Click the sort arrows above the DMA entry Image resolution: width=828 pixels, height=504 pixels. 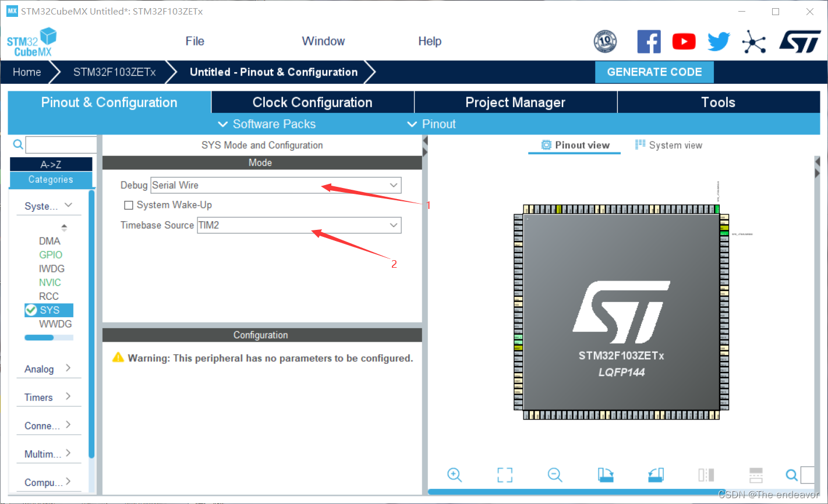click(64, 228)
